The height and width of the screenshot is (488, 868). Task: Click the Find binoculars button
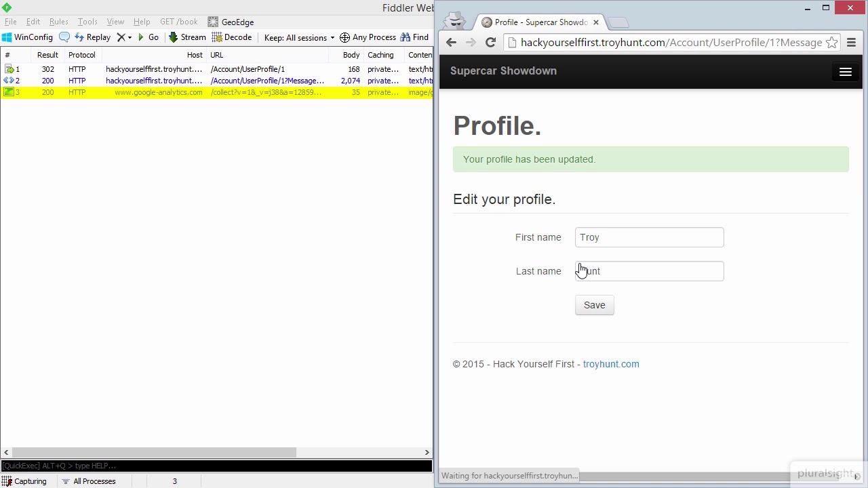[414, 37]
